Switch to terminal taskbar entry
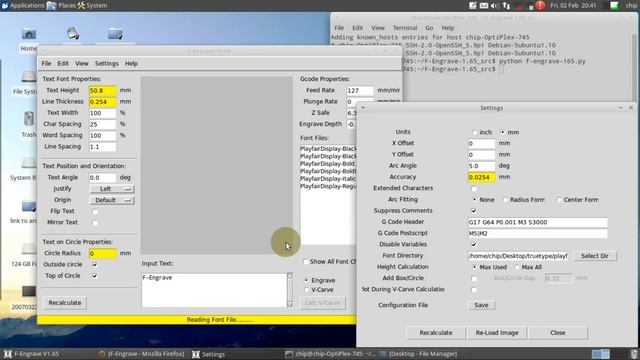This screenshot has width=640, height=360. (x=330, y=354)
